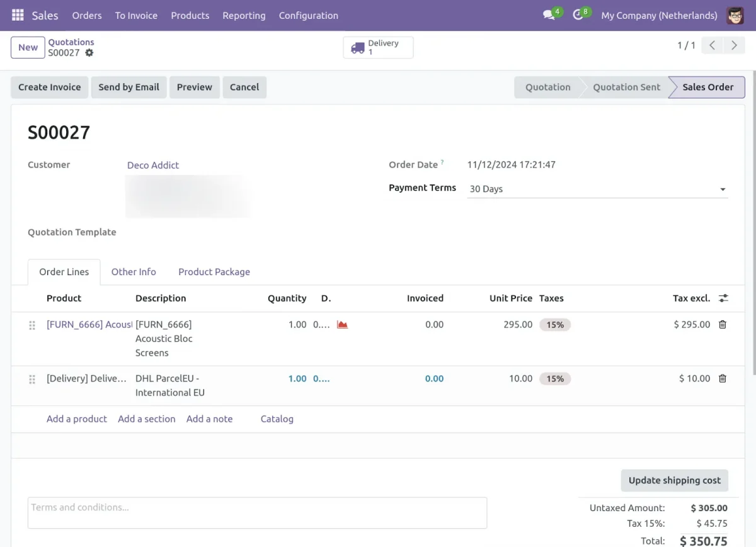
Task: Expand the Payment Terms dropdown
Action: tap(723, 189)
